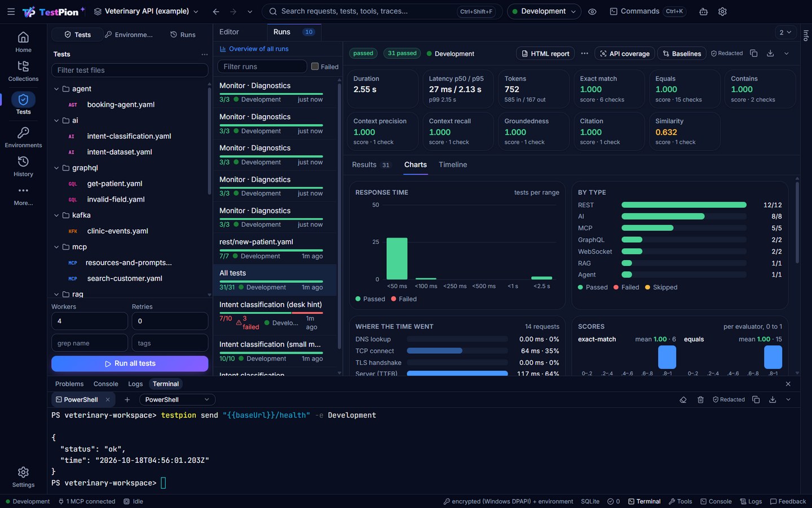This screenshot has height=508, width=812.
Task: Focus the Search requests, tests, tools, traces field
Action: (x=382, y=11)
